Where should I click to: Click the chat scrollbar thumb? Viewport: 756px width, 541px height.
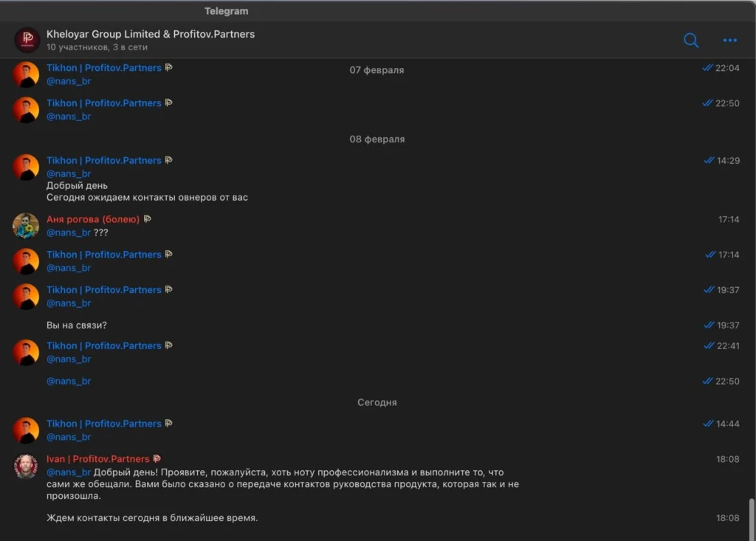click(x=752, y=520)
